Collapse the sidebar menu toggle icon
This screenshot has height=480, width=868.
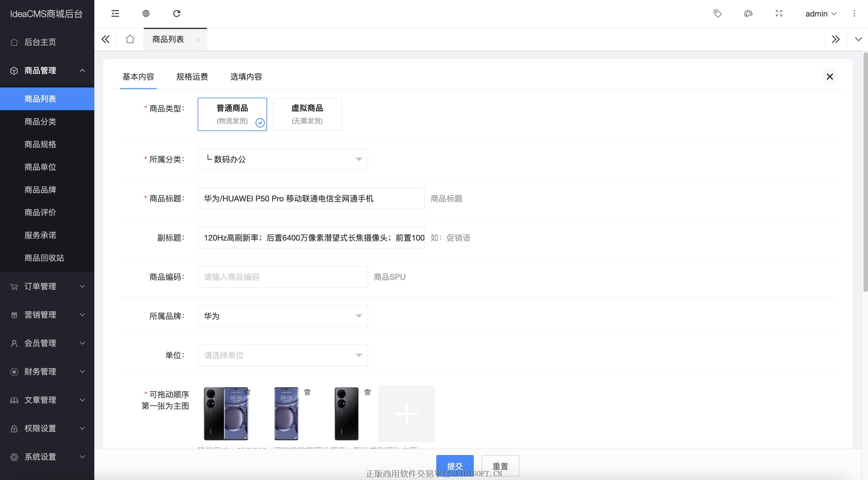[115, 13]
